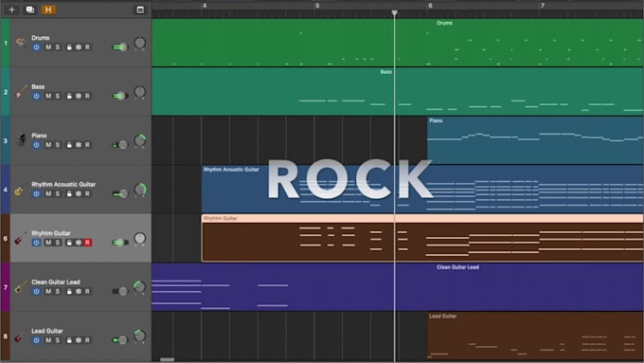
Task: Click the Clean Guitar Lead instrument icon
Action: point(20,287)
